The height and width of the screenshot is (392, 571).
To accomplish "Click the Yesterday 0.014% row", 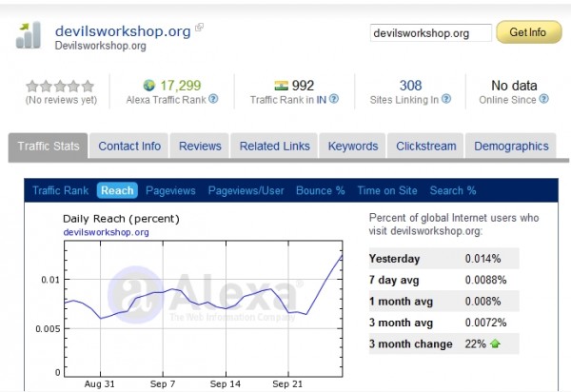I will (x=443, y=259).
